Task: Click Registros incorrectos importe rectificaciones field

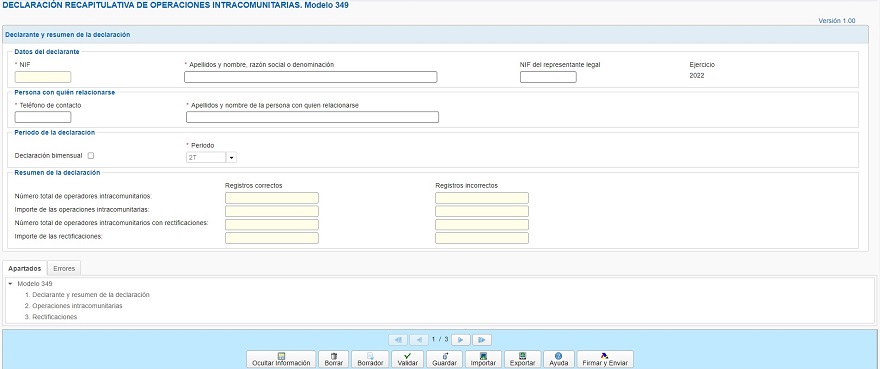Action: coord(482,238)
